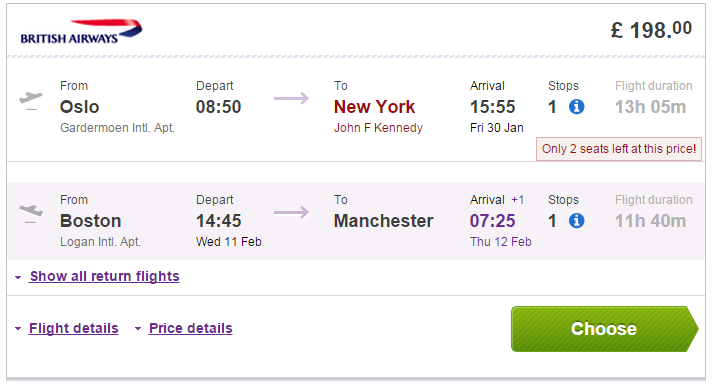Click the triangle beside Price details
The image size is (715, 386).
[x=138, y=329]
